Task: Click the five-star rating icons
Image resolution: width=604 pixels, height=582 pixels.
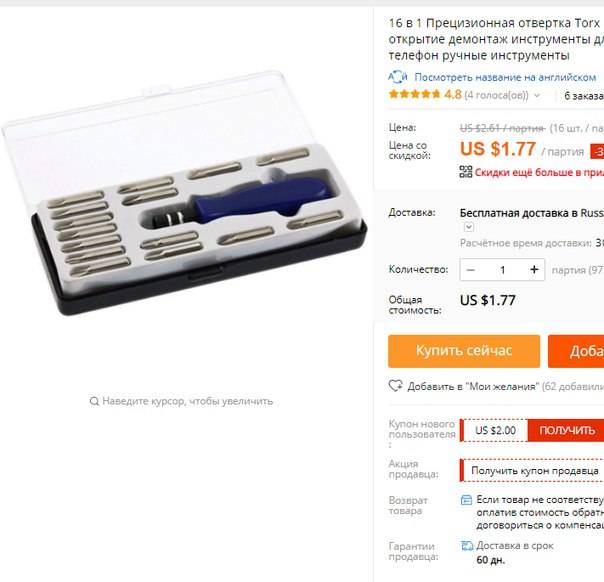Action: [x=414, y=94]
